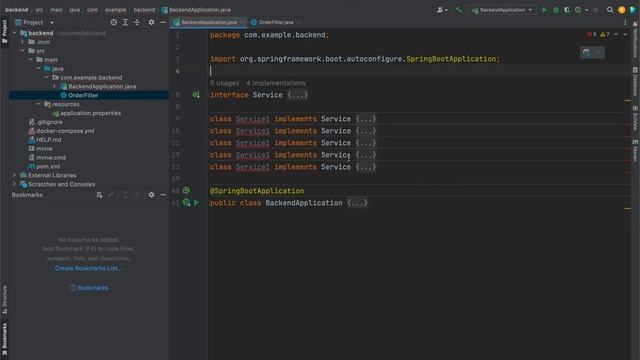Click implementations gutter icon next to Service interface
The height and width of the screenshot is (360, 640).
coord(196,95)
